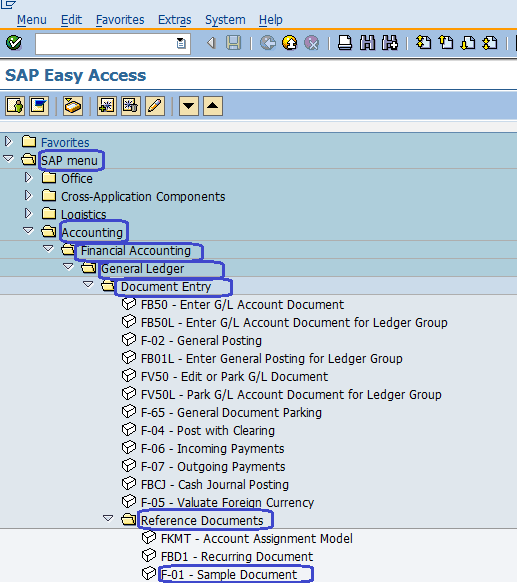Select F-02 - General Posting
The image size is (517, 583).
[201, 341]
